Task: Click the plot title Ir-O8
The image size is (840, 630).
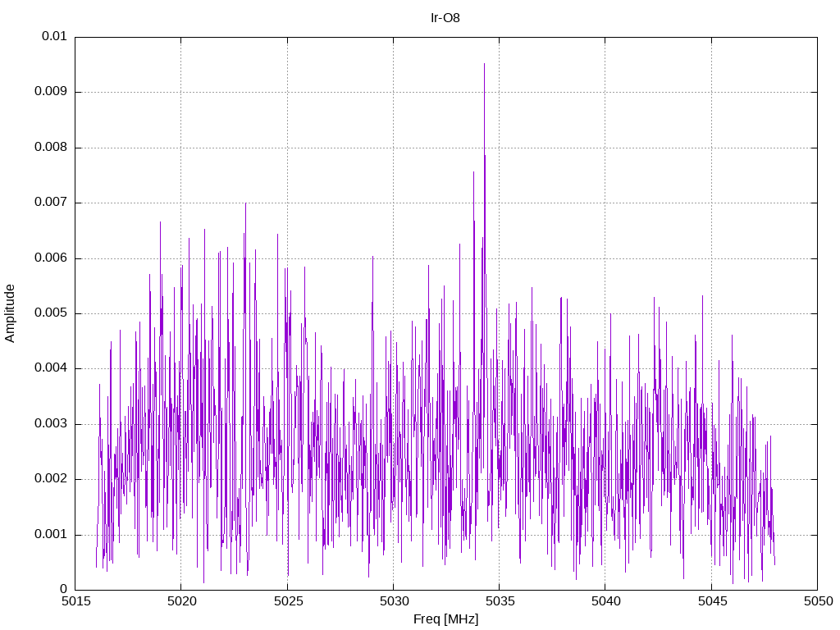Action: point(445,18)
